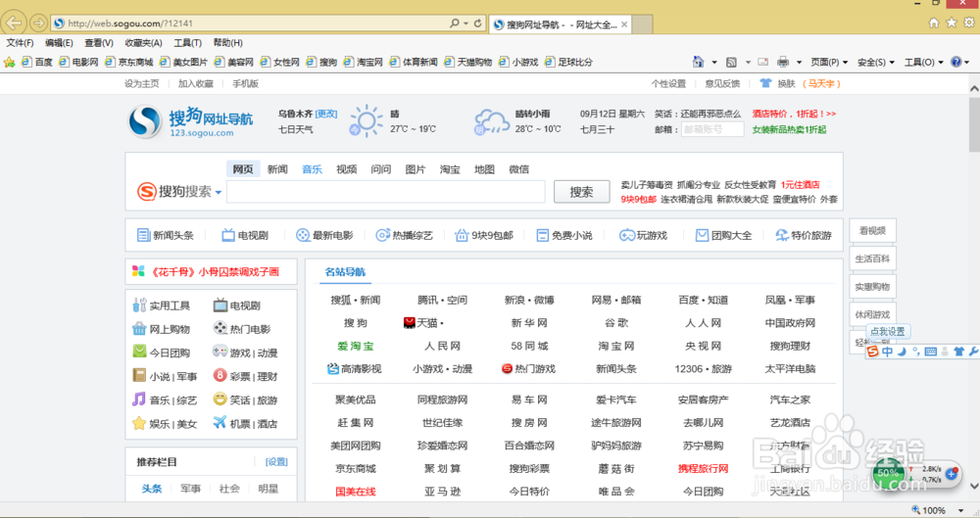Click the printer icon in command bar
Screen dimensions: 980x518
point(782,62)
